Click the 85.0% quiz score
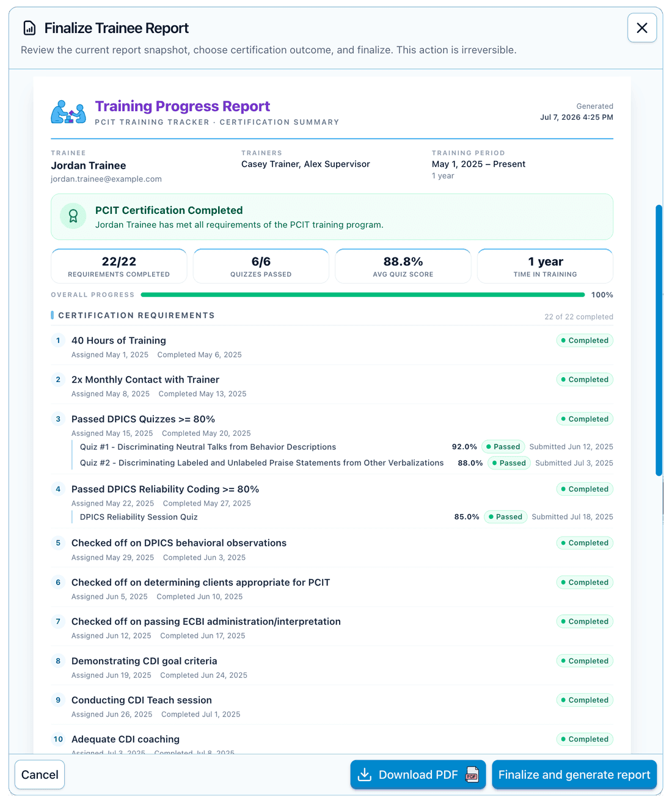 (467, 517)
